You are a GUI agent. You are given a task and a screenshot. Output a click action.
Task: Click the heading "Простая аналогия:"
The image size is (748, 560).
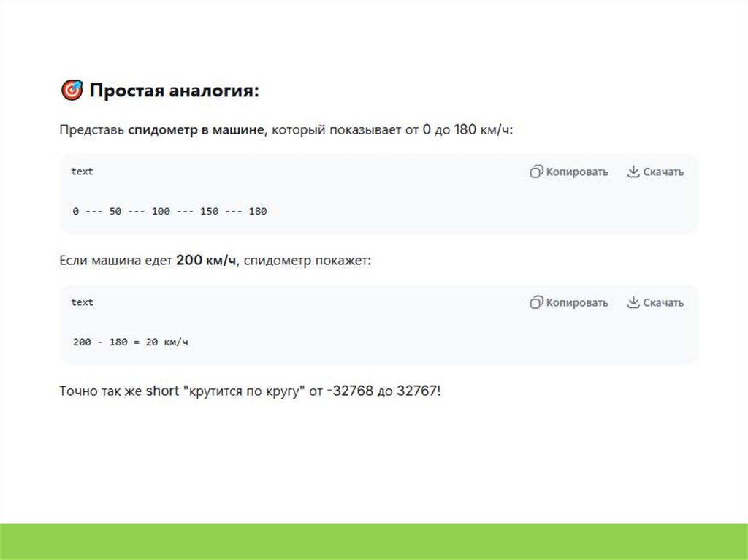[174, 91]
